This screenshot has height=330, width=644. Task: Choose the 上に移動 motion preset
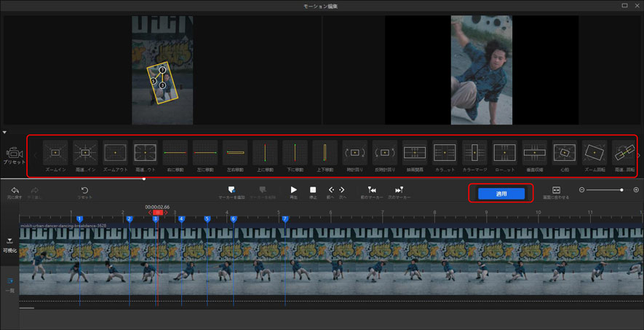(265, 152)
